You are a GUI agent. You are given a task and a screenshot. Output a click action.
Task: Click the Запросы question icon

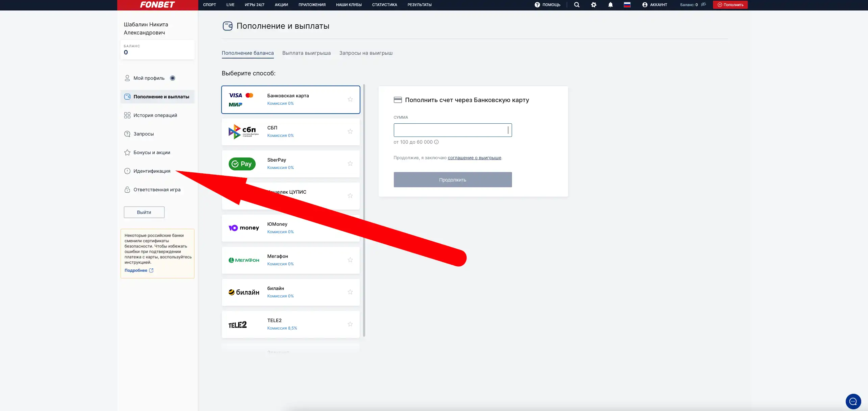pos(127,134)
